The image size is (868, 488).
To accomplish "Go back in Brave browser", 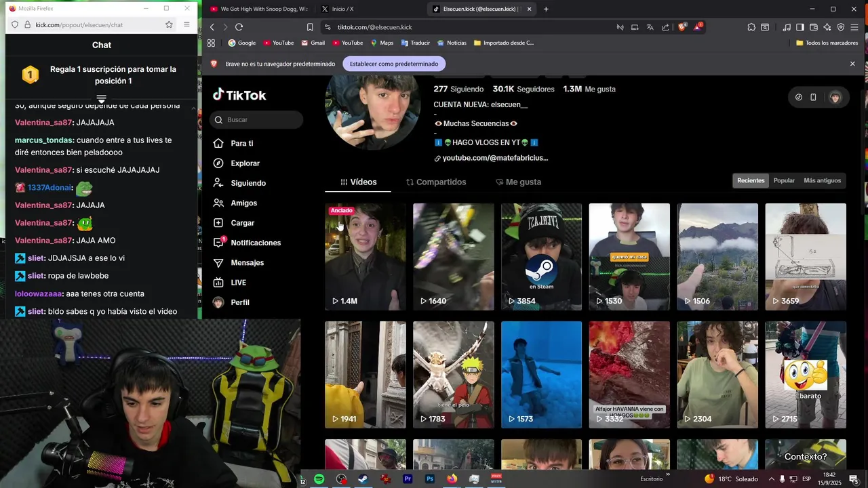I will click(212, 27).
